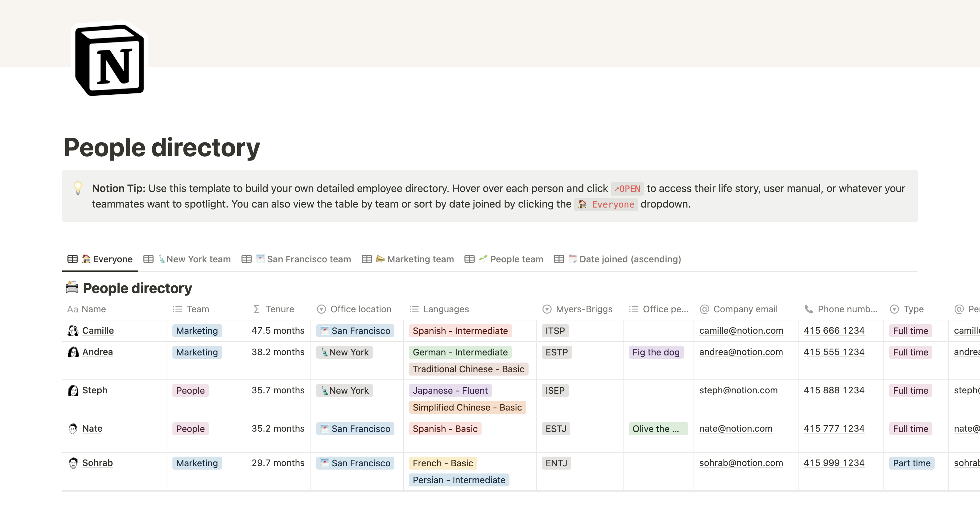This screenshot has width=980, height=526.
Task: Click the table icon beside New York team view
Action: [149, 259]
